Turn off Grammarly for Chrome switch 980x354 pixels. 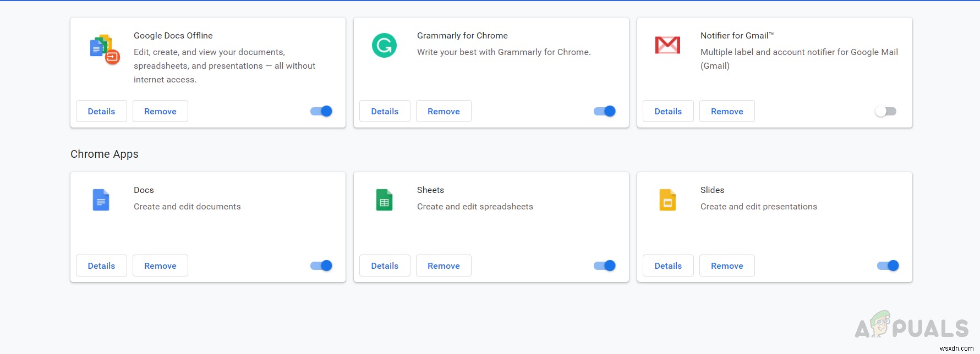pos(605,111)
